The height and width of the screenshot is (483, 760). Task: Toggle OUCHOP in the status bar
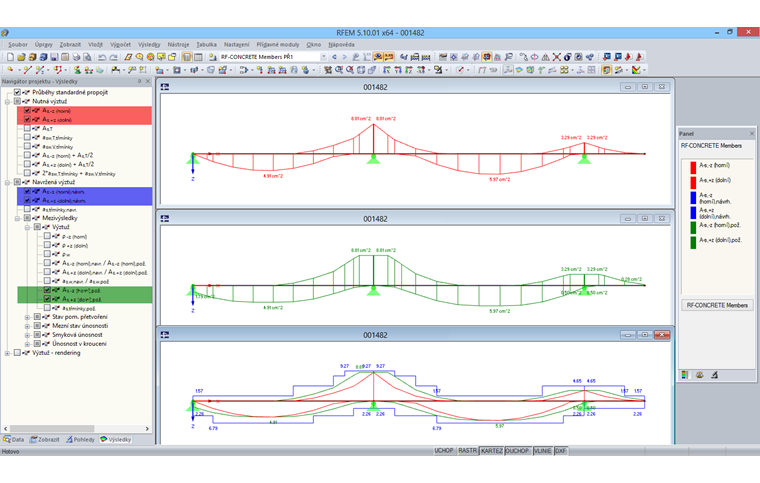517,451
